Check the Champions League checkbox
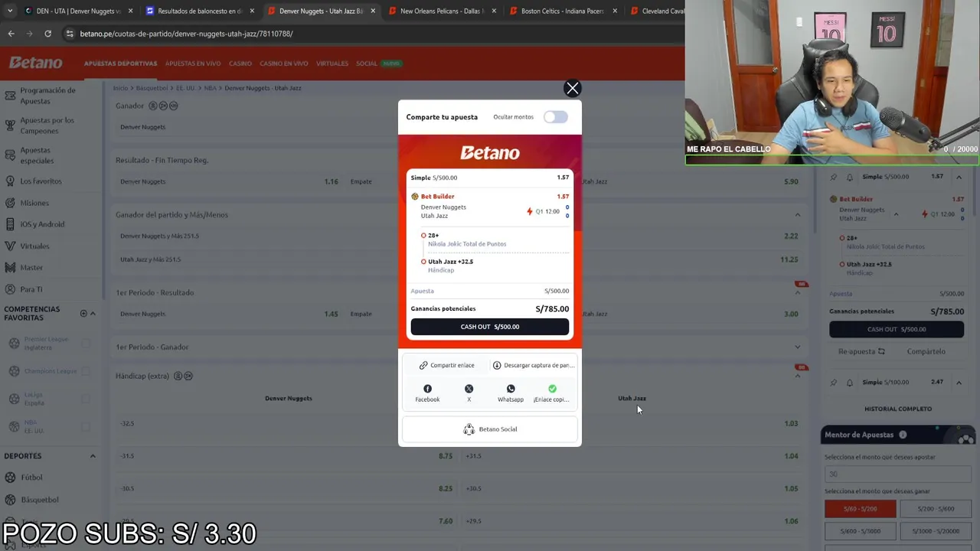This screenshot has width=980, height=551. pos(86,371)
